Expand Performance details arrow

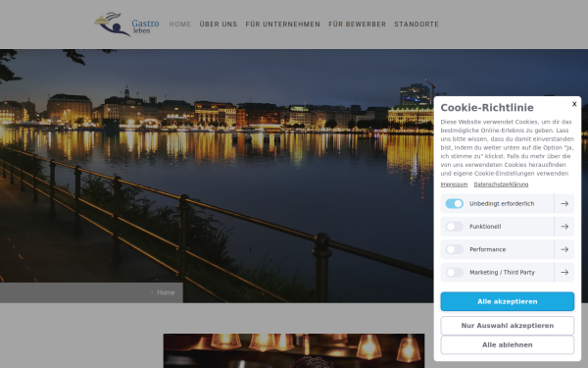[564, 249]
